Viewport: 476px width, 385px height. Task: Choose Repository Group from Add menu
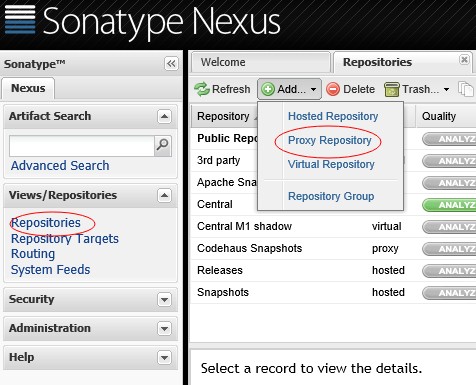[x=331, y=196]
